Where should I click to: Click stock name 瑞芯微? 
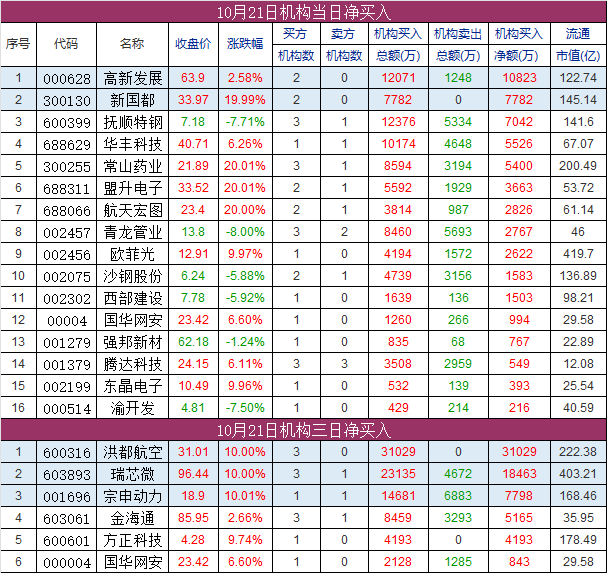click(x=132, y=475)
